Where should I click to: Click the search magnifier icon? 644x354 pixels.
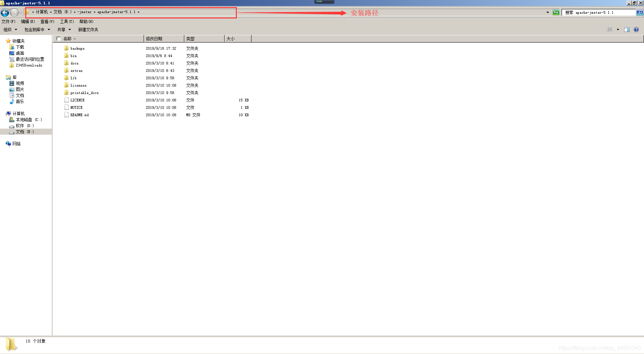click(x=640, y=12)
